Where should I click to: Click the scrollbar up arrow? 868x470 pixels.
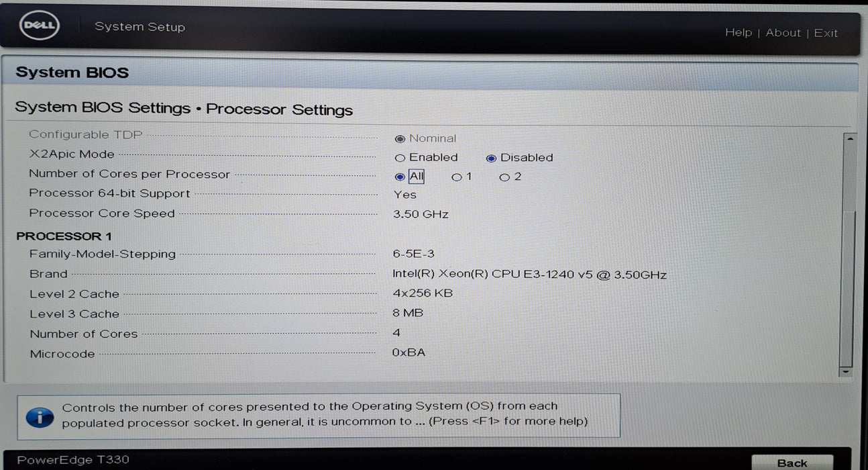click(850, 138)
